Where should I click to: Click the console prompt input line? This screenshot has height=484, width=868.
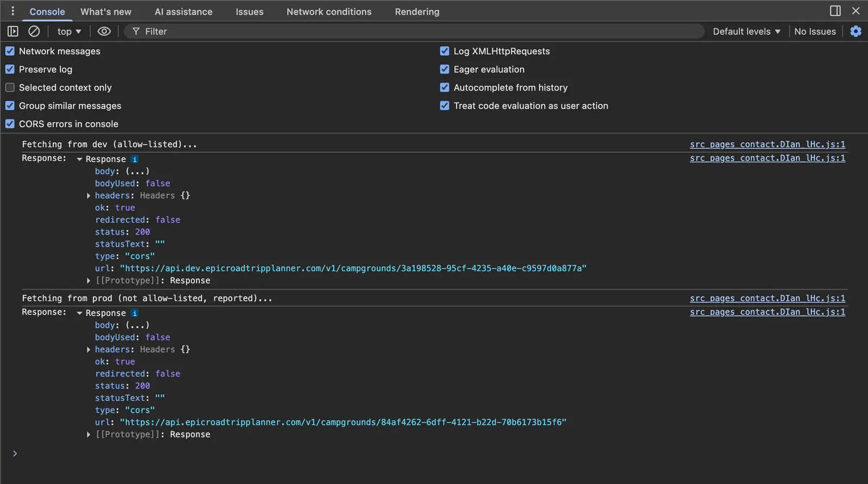pos(434,454)
